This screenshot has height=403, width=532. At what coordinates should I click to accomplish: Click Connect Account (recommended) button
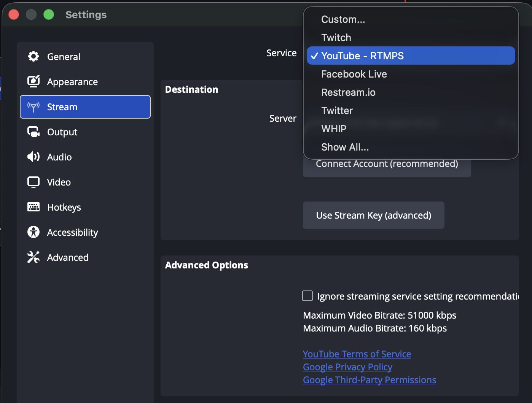[x=387, y=167]
